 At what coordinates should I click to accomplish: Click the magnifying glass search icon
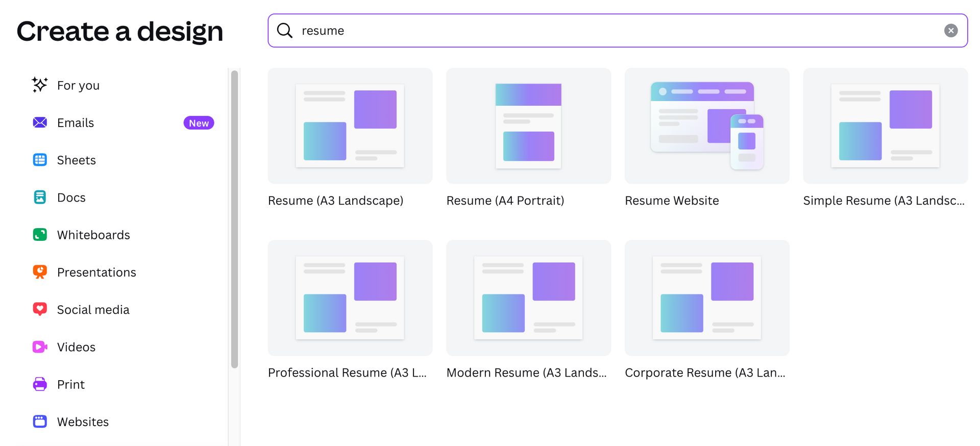285,31
